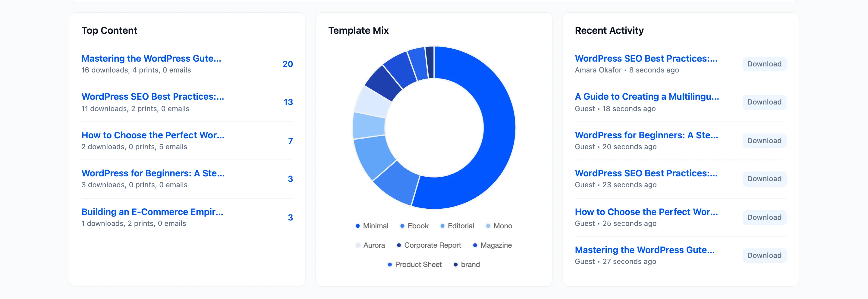Open Building an E-Commerce Empir... link
The height and width of the screenshot is (299, 868).
coord(152,212)
